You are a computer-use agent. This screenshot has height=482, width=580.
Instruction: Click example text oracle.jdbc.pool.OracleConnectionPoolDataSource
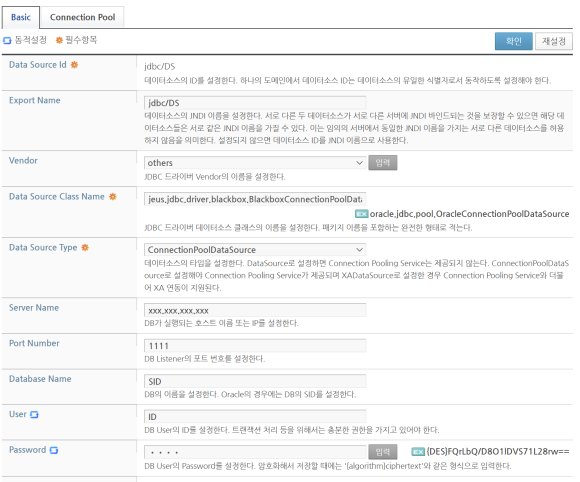[x=469, y=214]
